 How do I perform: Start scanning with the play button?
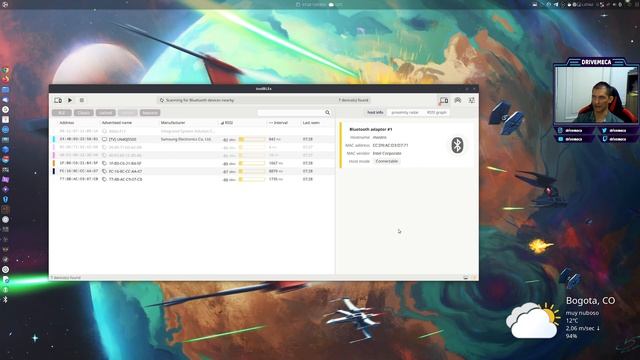tap(70, 100)
